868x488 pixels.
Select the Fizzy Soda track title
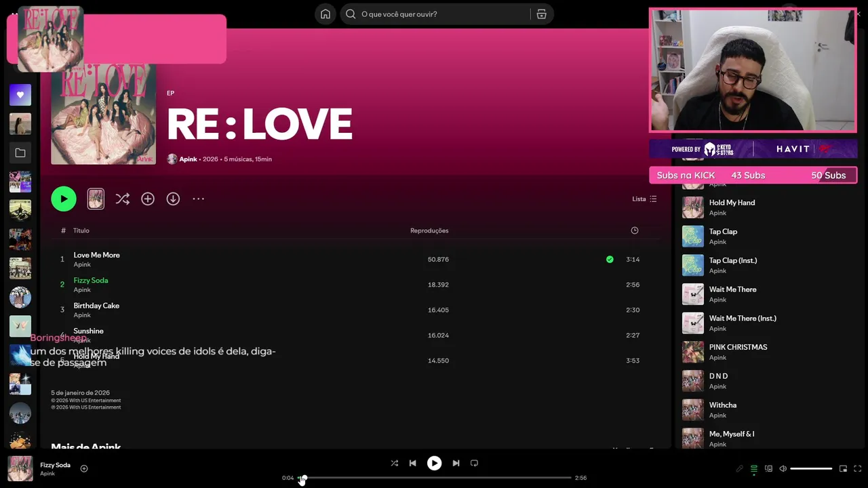coord(91,280)
